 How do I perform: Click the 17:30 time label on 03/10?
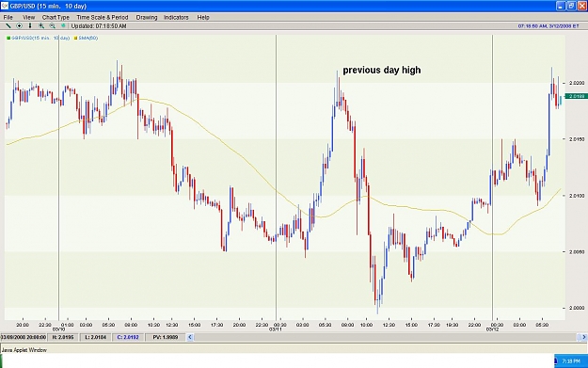click(216, 325)
